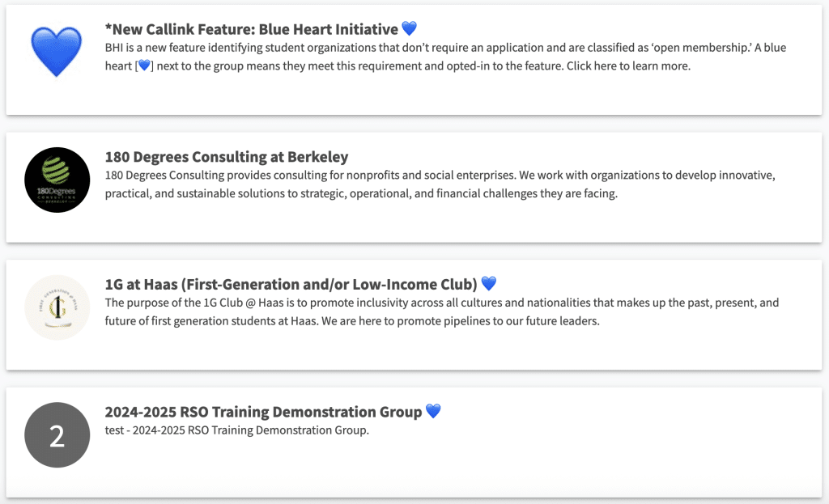Click blue heart beside RSO Training Demonstration Group
The image size is (829, 504).
click(433, 412)
